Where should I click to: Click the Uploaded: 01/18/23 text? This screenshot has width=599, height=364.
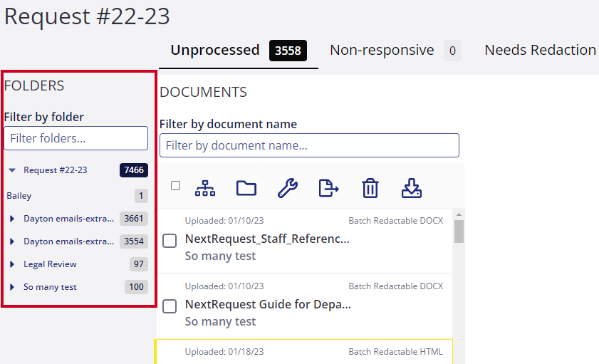(224, 352)
